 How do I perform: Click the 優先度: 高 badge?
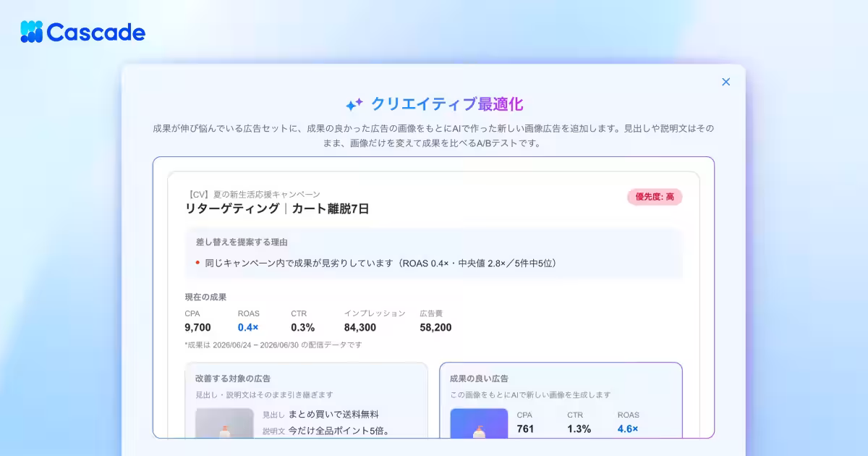tap(655, 197)
